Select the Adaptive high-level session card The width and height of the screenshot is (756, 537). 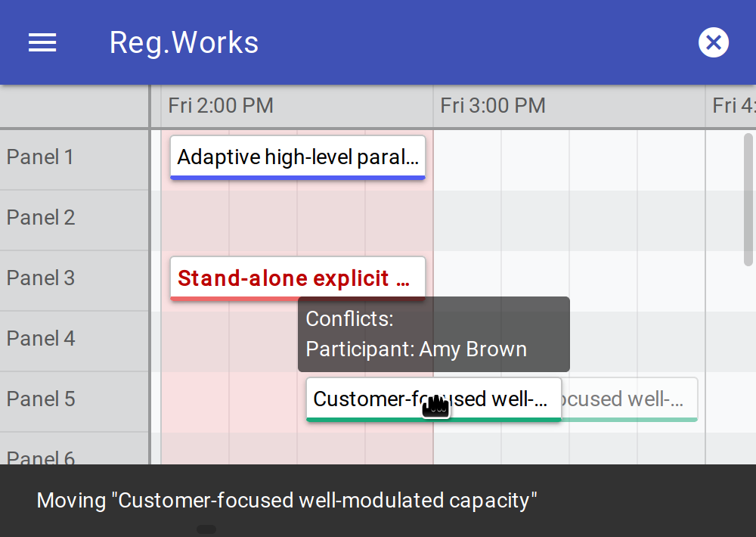(297, 157)
